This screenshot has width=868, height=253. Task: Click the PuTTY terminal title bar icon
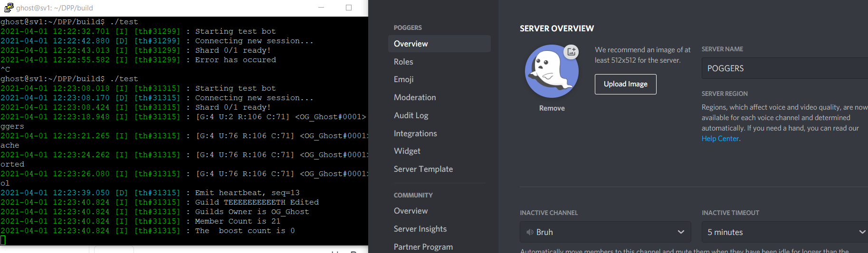coord(9,8)
